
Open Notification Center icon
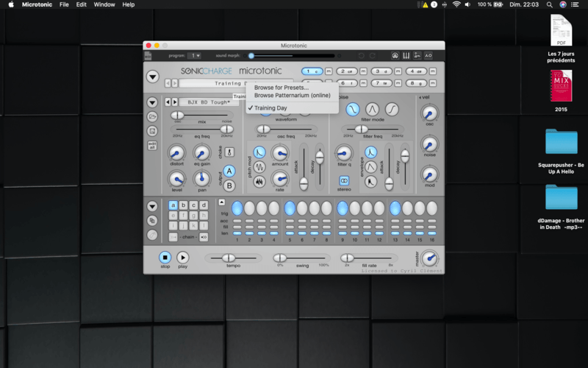tap(575, 4)
